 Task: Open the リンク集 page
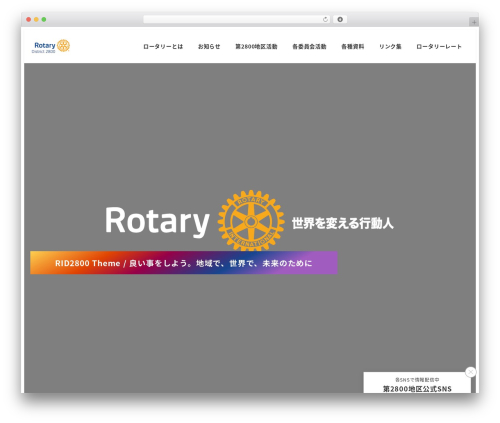(390, 47)
